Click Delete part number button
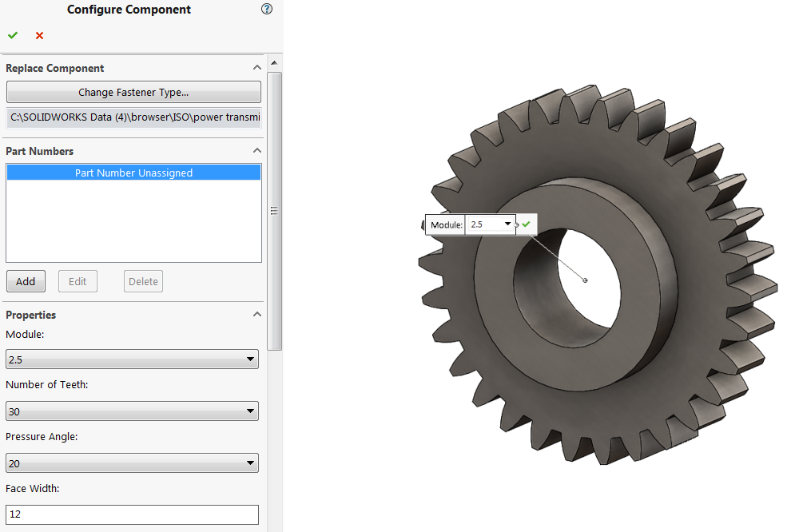This screenshot has width=795, height=532. 143,281
